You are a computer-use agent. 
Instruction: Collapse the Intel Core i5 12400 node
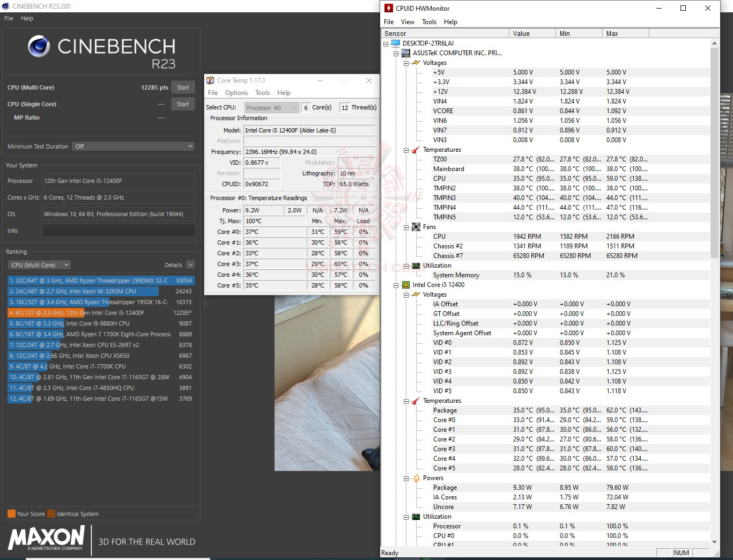click(x=396, y=285)
